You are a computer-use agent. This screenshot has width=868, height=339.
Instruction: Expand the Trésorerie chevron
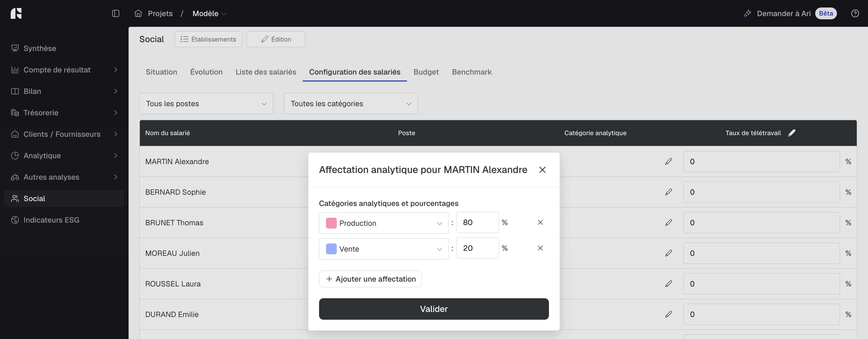pos(115,113)
